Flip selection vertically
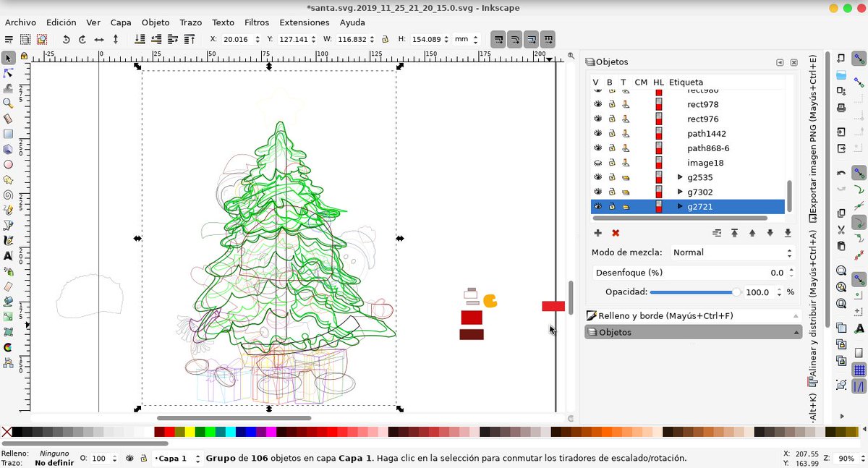 [x=116, y=39]
